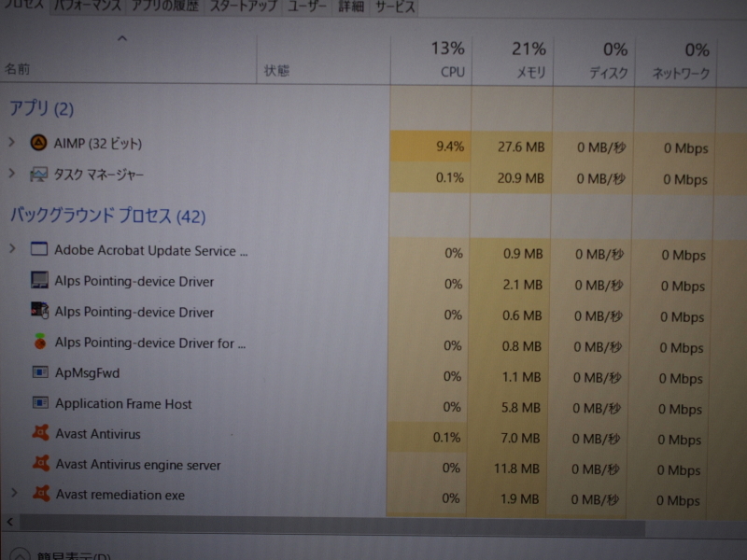Image resolution: width=747 pixels, height=560 pixels.
Task: Click the 27.6 MB memory value
Action: 521,147
